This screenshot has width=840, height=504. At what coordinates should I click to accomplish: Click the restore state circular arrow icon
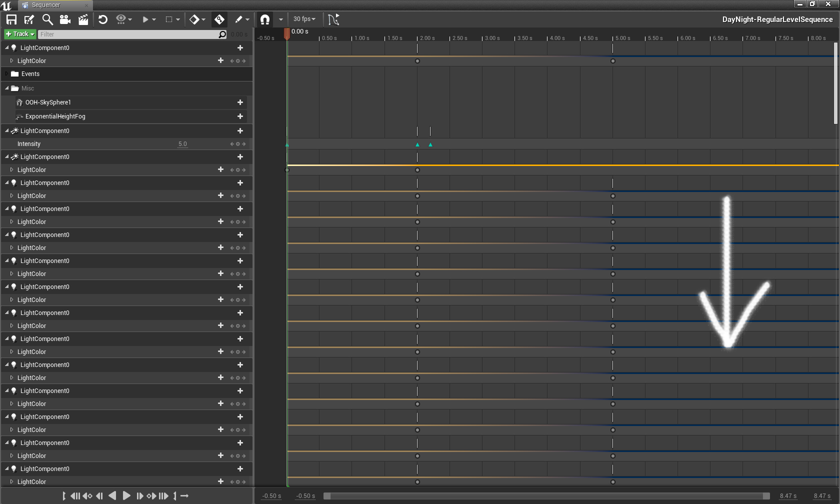103,19
